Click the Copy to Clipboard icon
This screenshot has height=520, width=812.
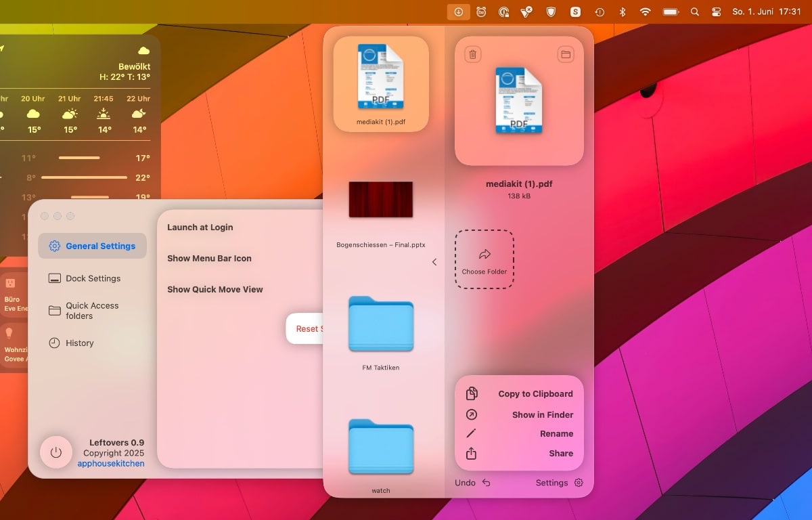[472, 393]
